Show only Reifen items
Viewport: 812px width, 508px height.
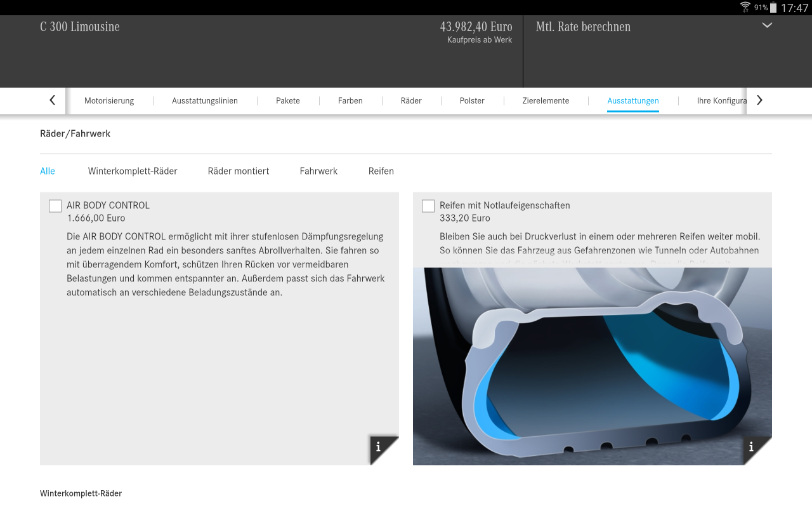(381, 171)
